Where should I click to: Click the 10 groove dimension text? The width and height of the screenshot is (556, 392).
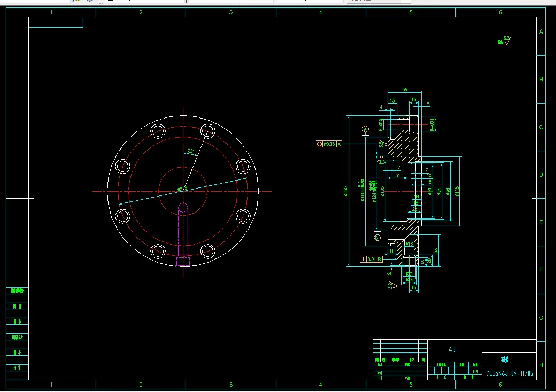pos(429,176)
